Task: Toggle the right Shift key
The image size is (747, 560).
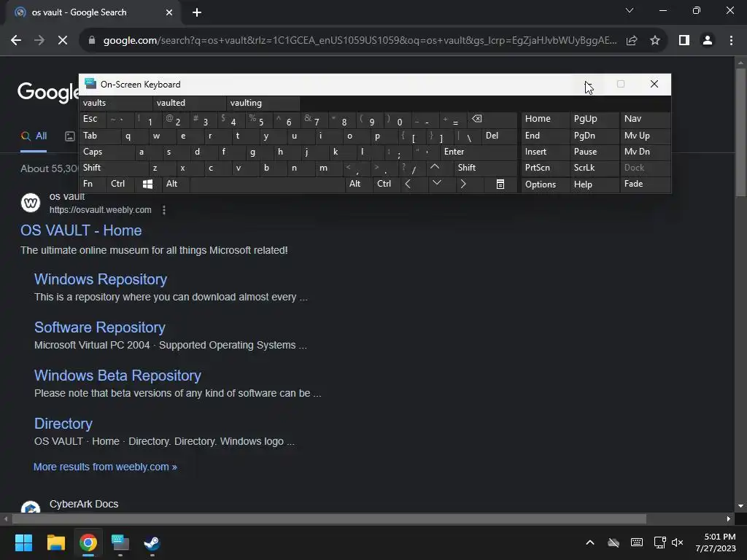Action: click(x=485, y=168)
